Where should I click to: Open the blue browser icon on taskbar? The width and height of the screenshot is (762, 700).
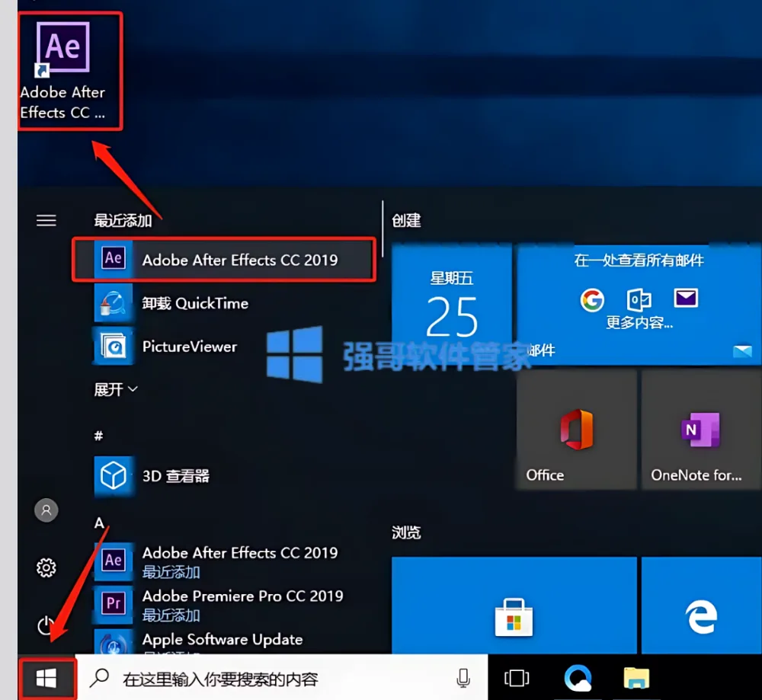pos(578,678)
